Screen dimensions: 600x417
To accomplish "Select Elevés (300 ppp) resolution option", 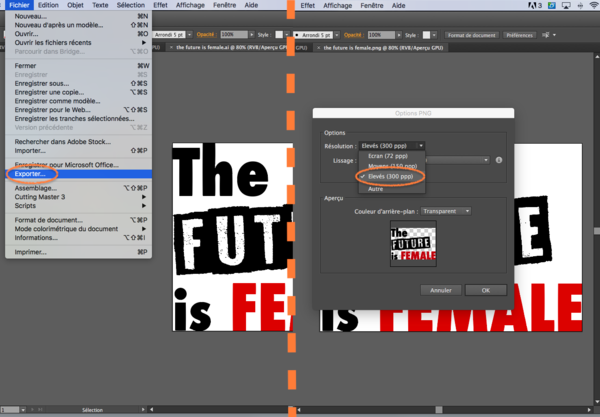I will (393, 176).
